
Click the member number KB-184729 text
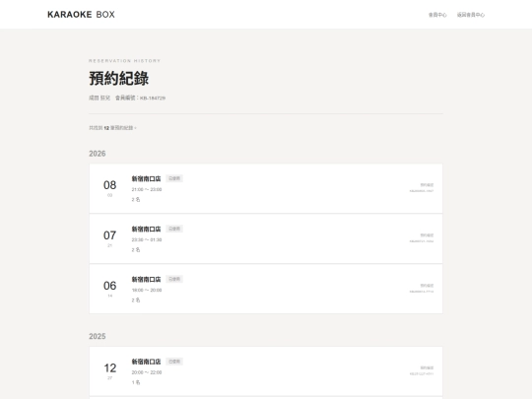pos(153,99)
